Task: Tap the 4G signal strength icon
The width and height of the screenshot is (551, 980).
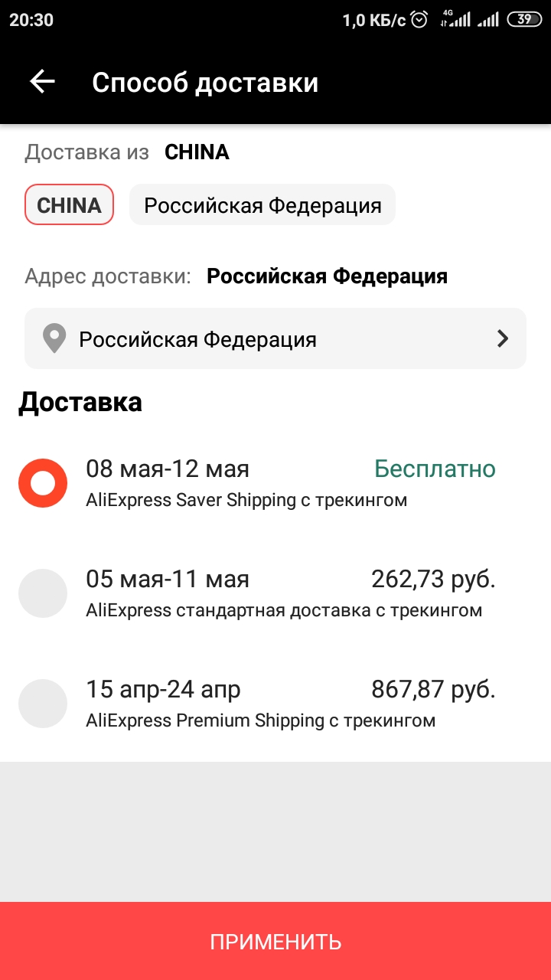Action: 455,20
